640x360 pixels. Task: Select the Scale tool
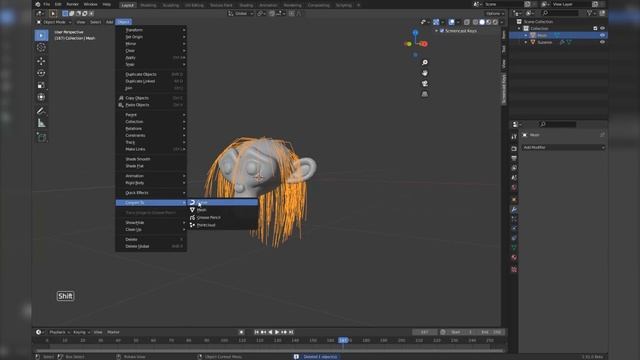click(41, 85)
